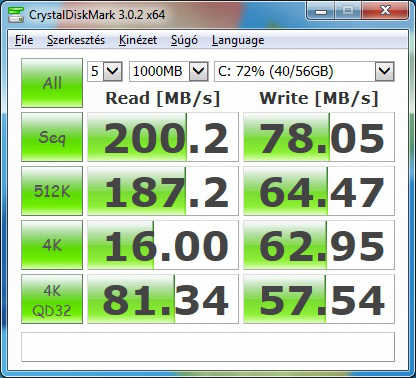Start the 4K benchmark test
Image resolution: width=416 pixels, height=378 pixels.
(x=52, y=245)
